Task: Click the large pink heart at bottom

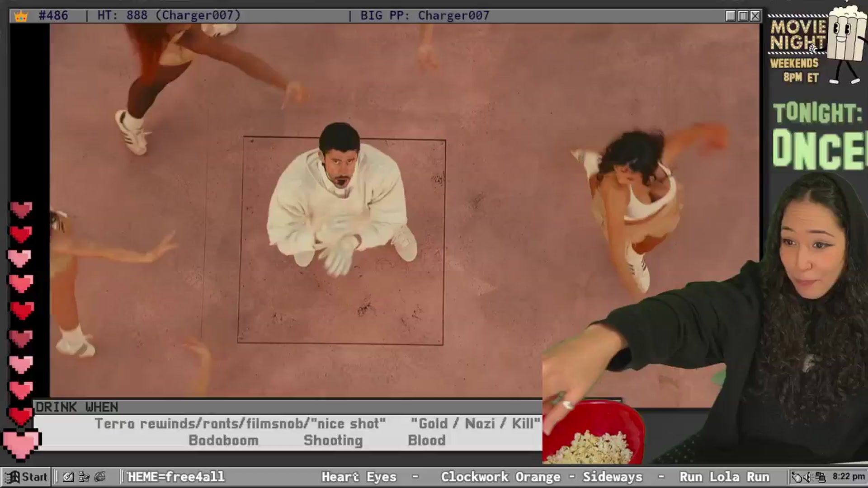Action: (21, 445)
